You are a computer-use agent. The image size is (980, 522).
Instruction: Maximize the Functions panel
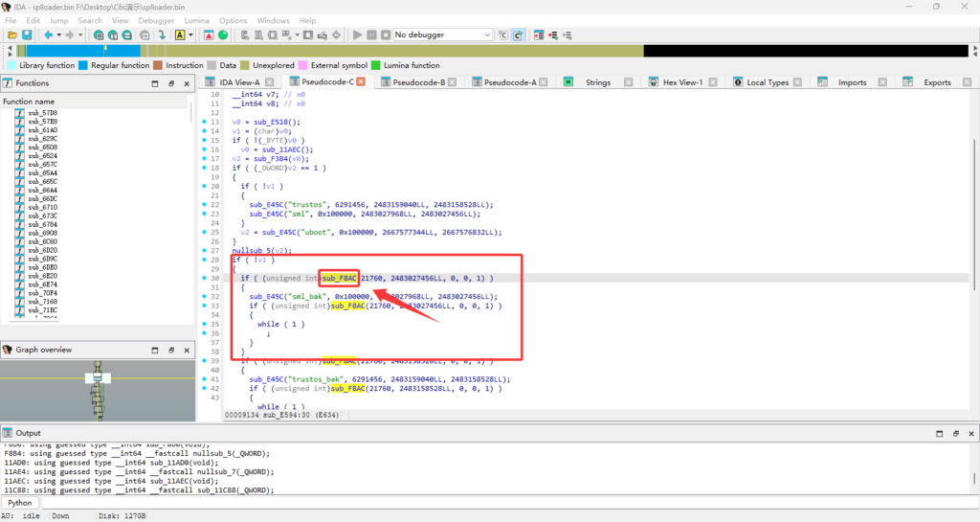point(155,83)
